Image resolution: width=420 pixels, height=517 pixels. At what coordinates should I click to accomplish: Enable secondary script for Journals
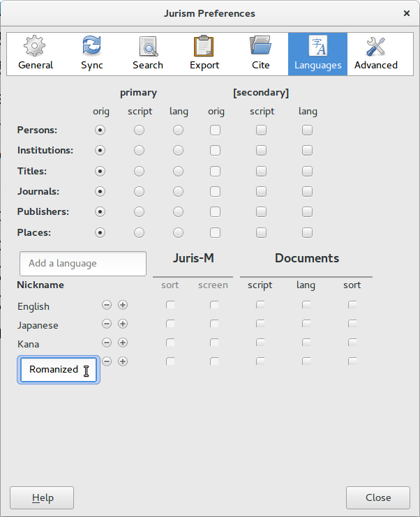tap(261, 192)
